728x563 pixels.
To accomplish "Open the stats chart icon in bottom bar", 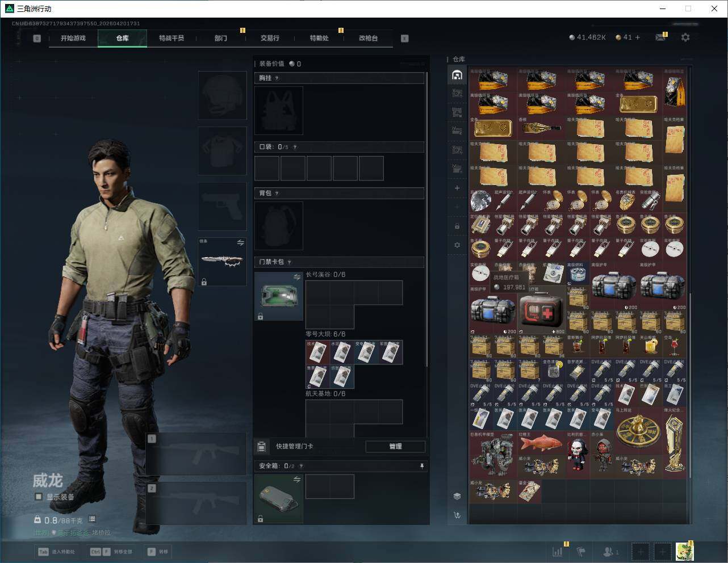I will (558, 551).
